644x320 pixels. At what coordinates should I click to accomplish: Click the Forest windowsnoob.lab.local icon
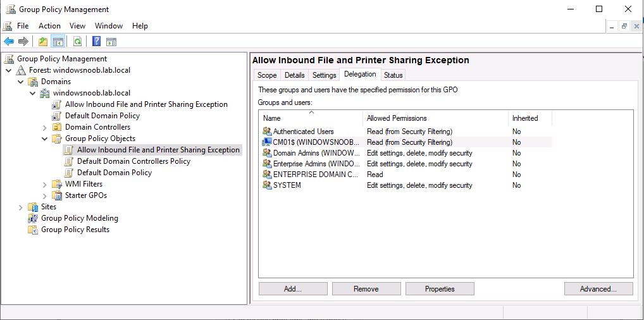click(20, 70)
